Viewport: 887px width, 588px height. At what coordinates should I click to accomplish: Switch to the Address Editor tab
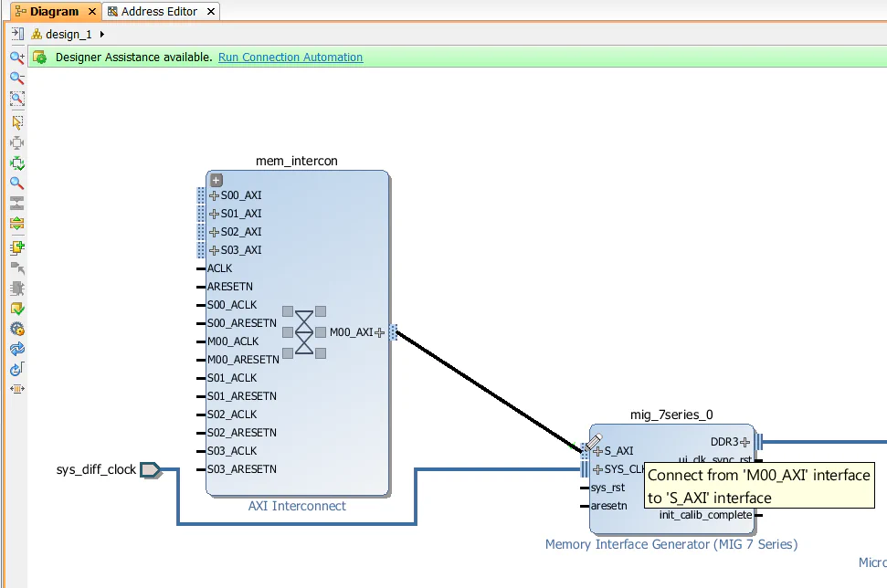click(x=160, y=12)
